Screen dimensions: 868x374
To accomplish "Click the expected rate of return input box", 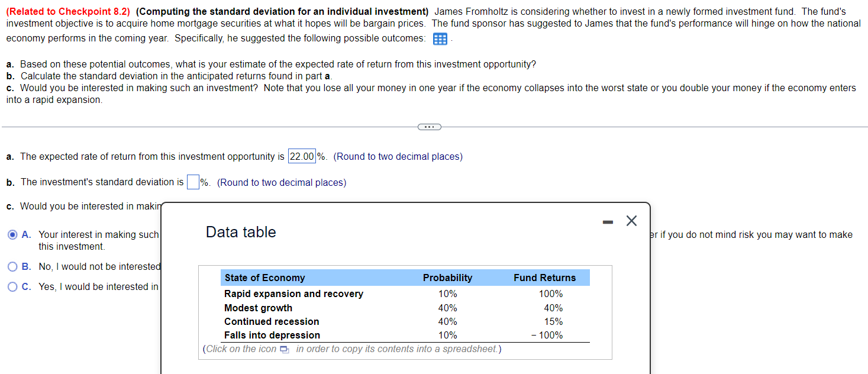I will [302, 157].
